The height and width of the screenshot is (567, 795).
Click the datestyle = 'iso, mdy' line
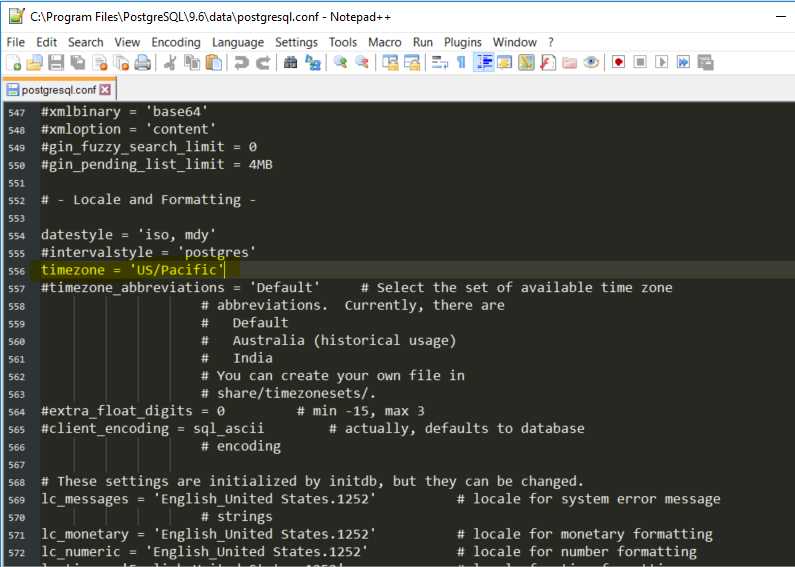[129, 235]
